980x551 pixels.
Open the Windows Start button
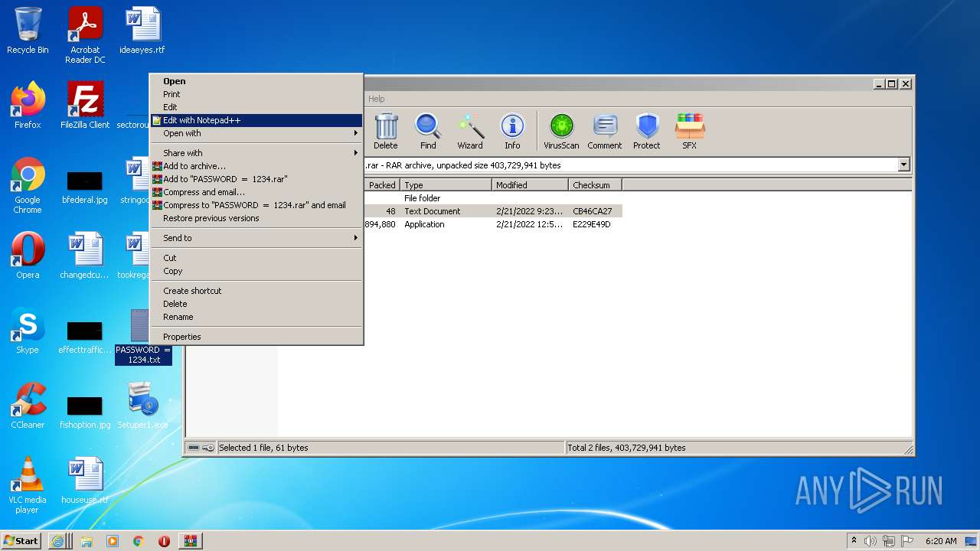[21, 540]
